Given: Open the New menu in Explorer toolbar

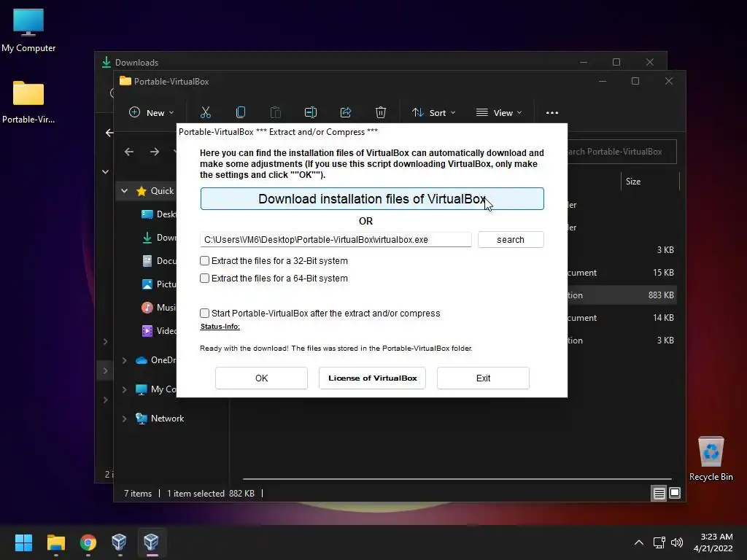Looking at the screenshot, I should [152, 113].
